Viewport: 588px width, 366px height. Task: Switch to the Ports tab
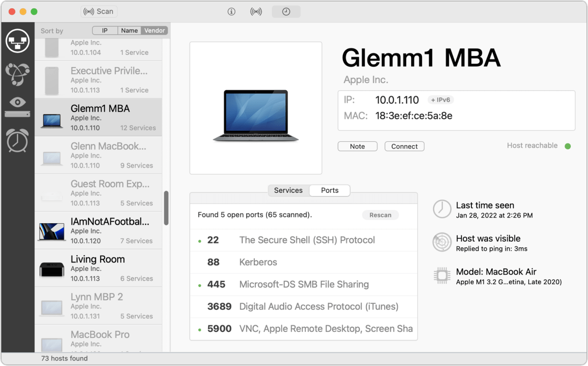(330, 190)
